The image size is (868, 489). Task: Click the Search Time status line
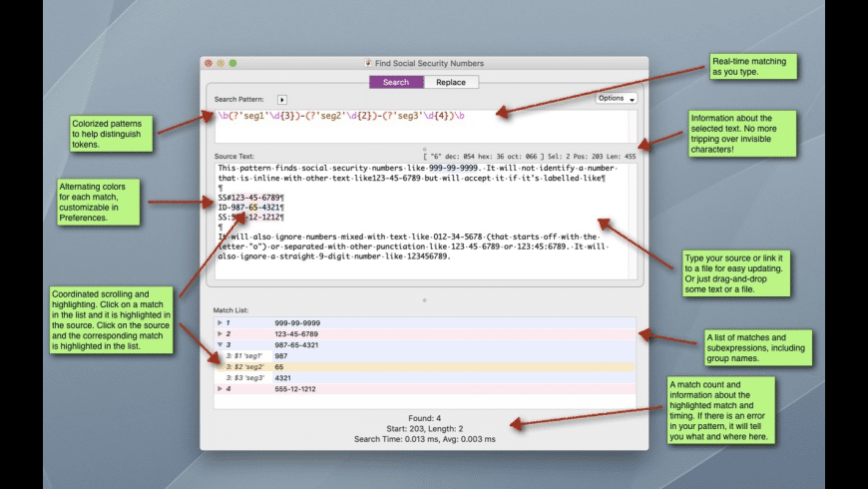[x=425, y=439]
